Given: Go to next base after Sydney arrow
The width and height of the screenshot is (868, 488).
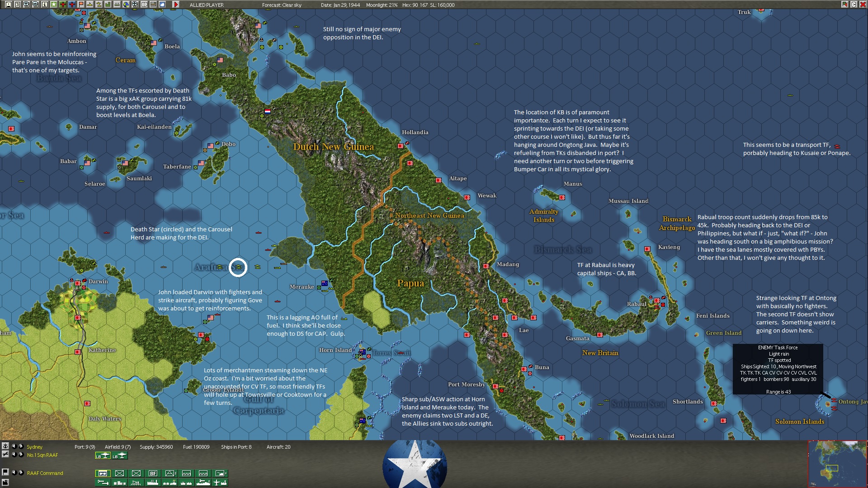Looking at the screenshot, I should [x=21, y=446].
